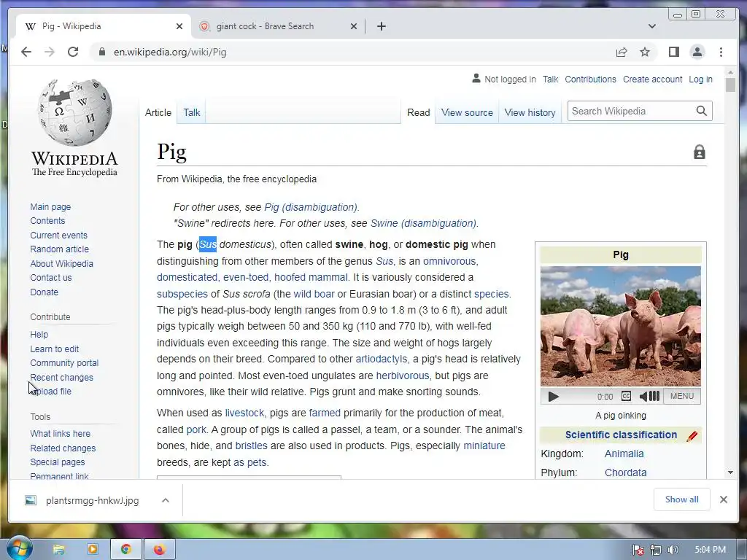The image size is (747, 560).
Task: Click the page vertical scrollbar thumb
Action: (x=730, y=85)
